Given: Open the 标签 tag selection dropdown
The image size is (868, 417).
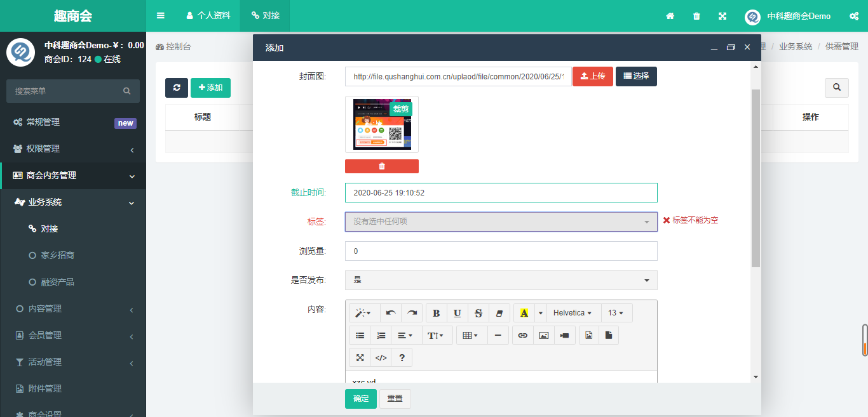Looking at the screenshot, I should (501, 222).
